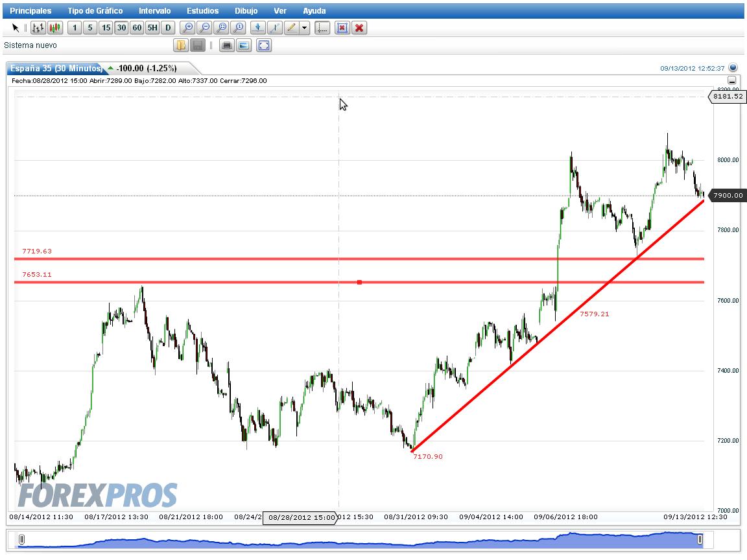The height and width of the screenshot is (560, 747).
Task: Click the red X delete drawings icon
Action: pyautogui.click(x=359, y=28)
